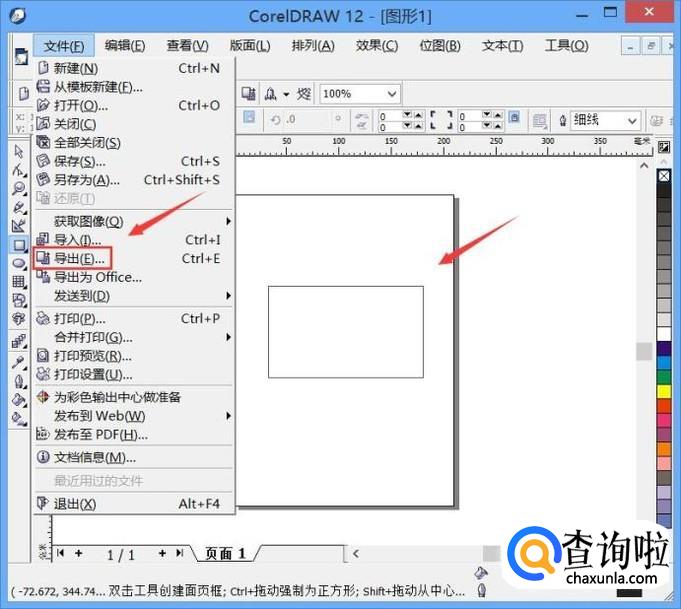Choose Export (导出) Ctrl+E
681x609 pixels.
click(135, 258)
